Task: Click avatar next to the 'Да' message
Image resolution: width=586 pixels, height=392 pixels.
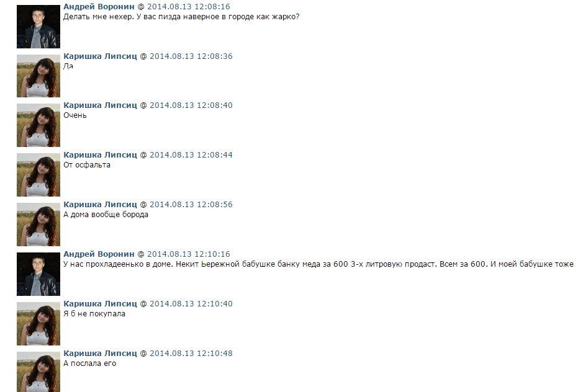Action: tap(38, 76)
